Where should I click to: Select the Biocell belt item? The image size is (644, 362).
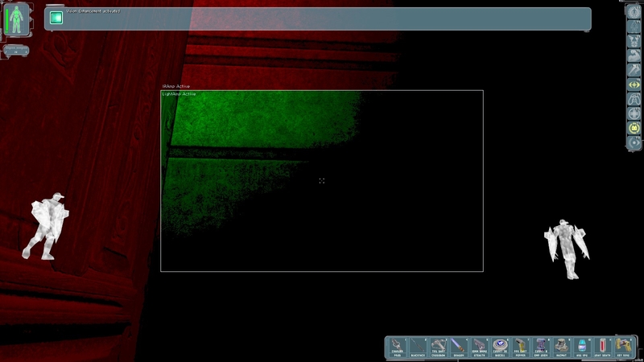(500, 348)
